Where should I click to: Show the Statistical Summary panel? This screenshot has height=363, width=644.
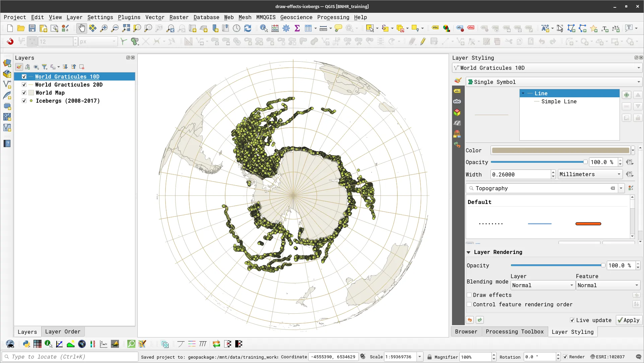click(x=297, y=28)
